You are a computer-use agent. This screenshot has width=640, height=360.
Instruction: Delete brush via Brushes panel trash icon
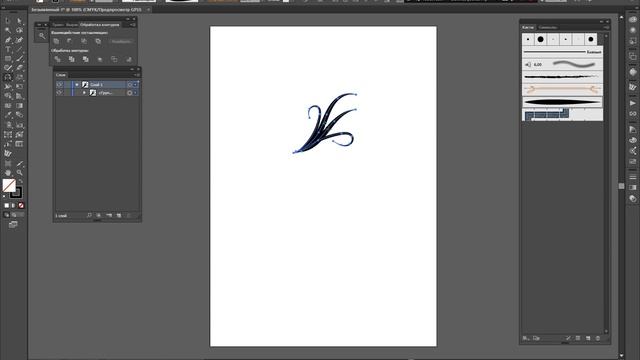click(x=598, y=338)
